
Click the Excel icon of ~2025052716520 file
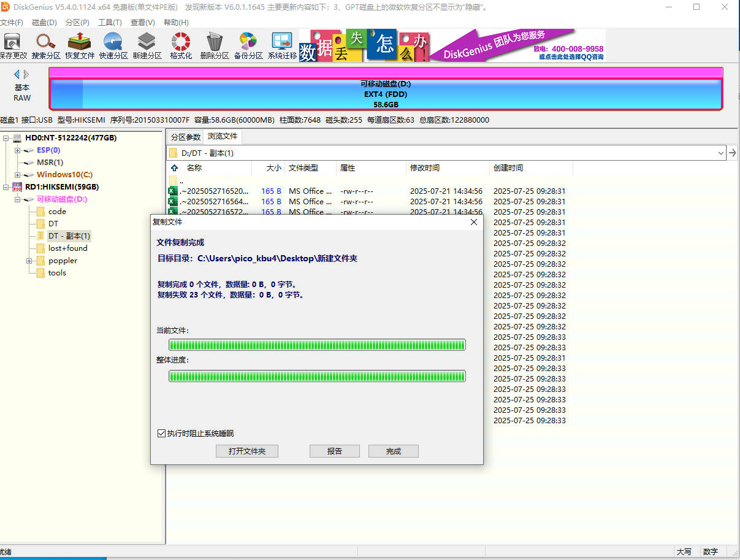coord(173,191)
